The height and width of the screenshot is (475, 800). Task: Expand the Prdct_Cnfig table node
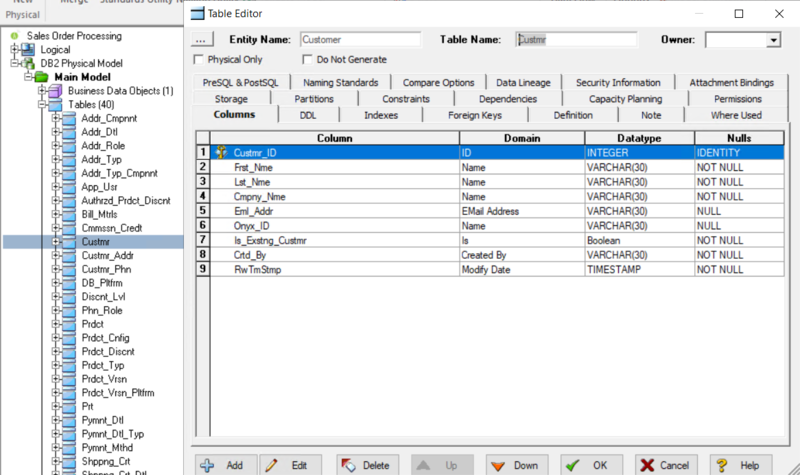tap(56, 338)
